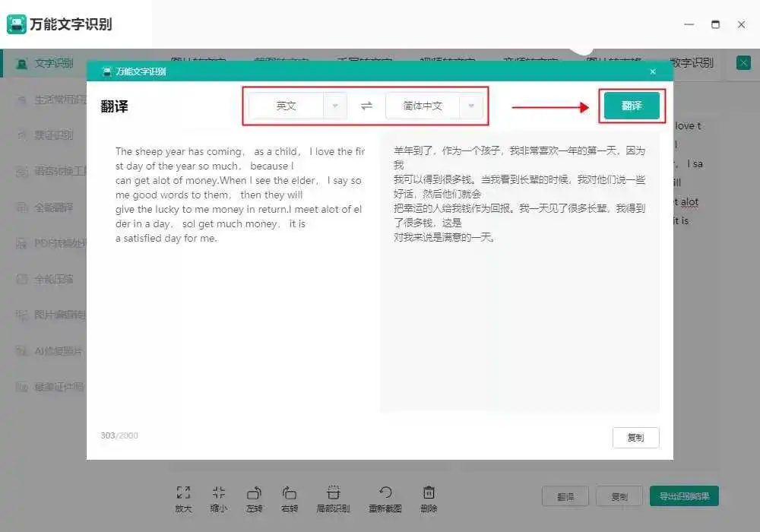Select the 局部识别 partial recognition icon
This screenshot has width=760, height=532.
tap(333, 493)
